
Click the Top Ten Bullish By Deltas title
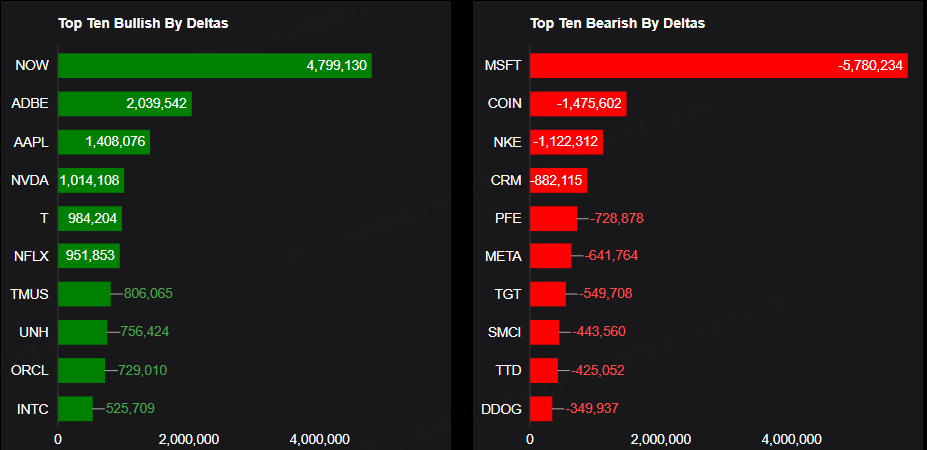143,22
